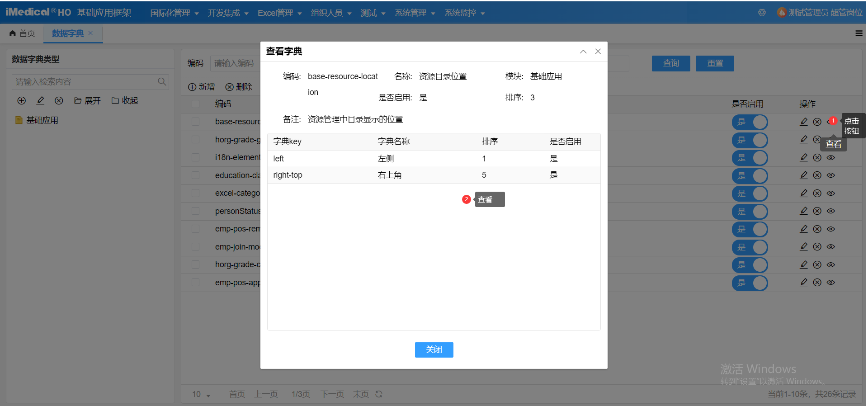The width and height of the screenshot is (868, 406).
Task: Refresh the table via pagination refresh icon
Action: tap(379, 394)
